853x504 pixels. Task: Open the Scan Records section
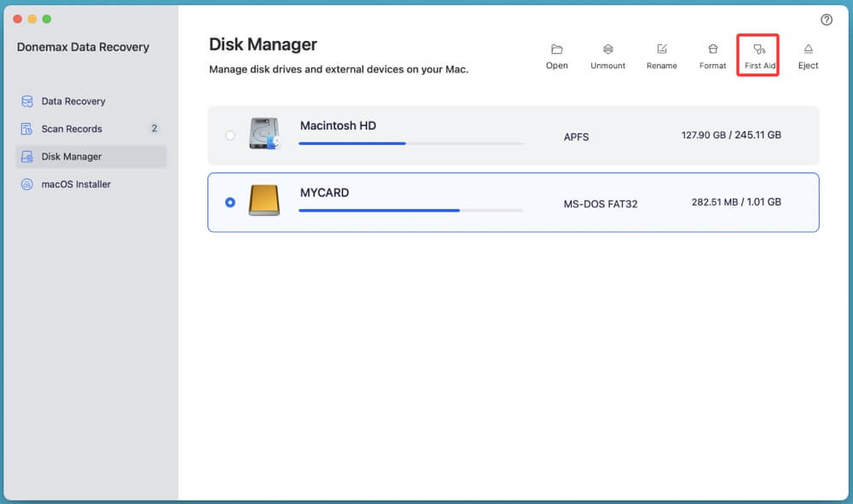(x=73, y=129)
